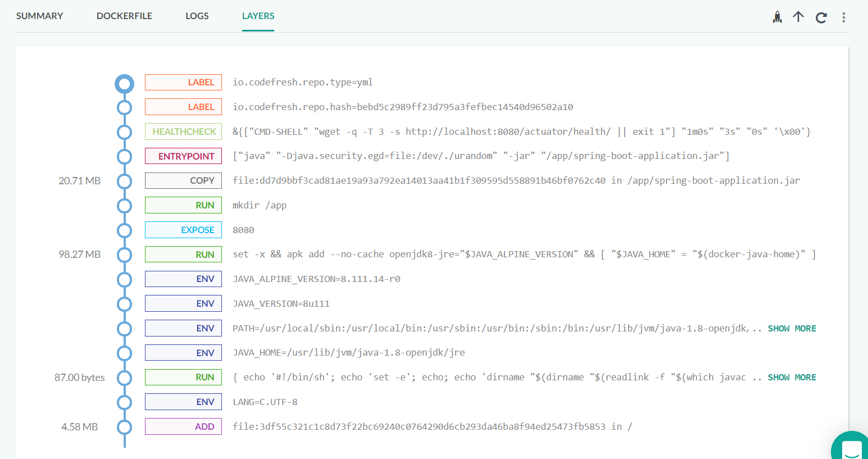Show more of the echo RUN command
Screen dimensions: 868x459
[x=792, y=378]
